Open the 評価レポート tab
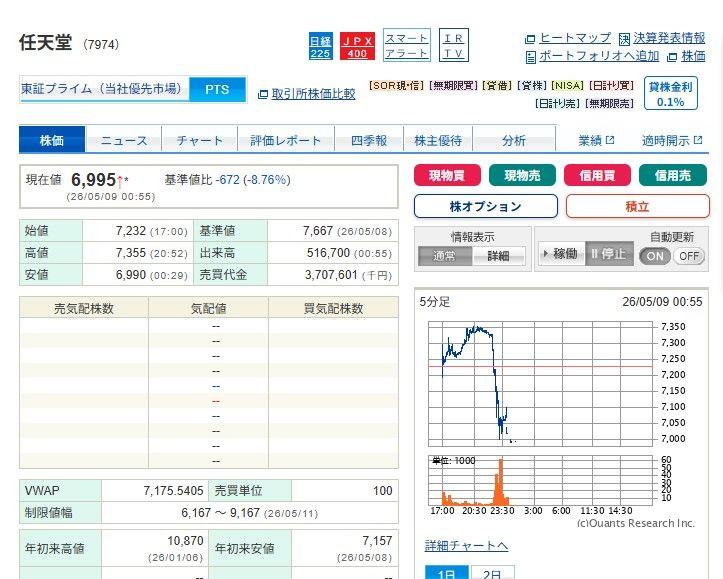Viewport: 723px width, 579px height. [286, 140]
